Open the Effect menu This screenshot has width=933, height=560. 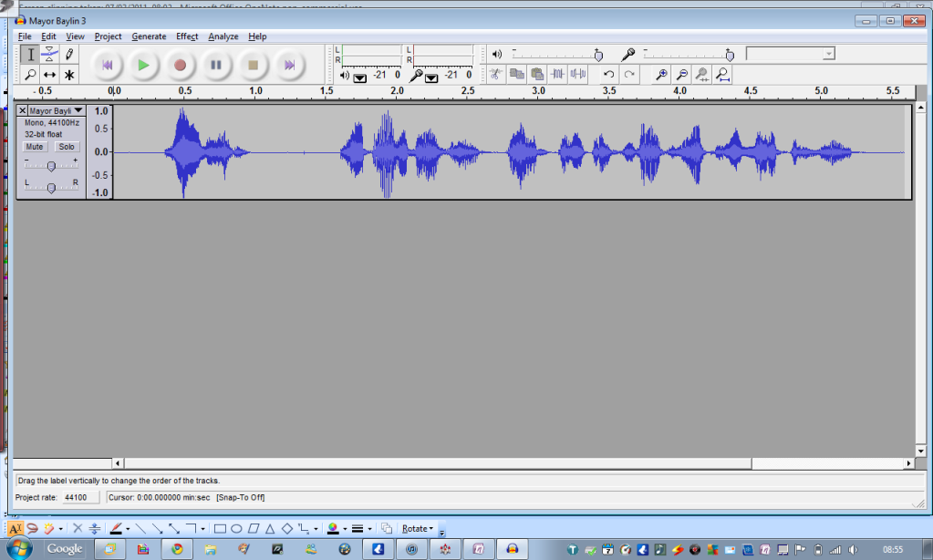point(187,36)
